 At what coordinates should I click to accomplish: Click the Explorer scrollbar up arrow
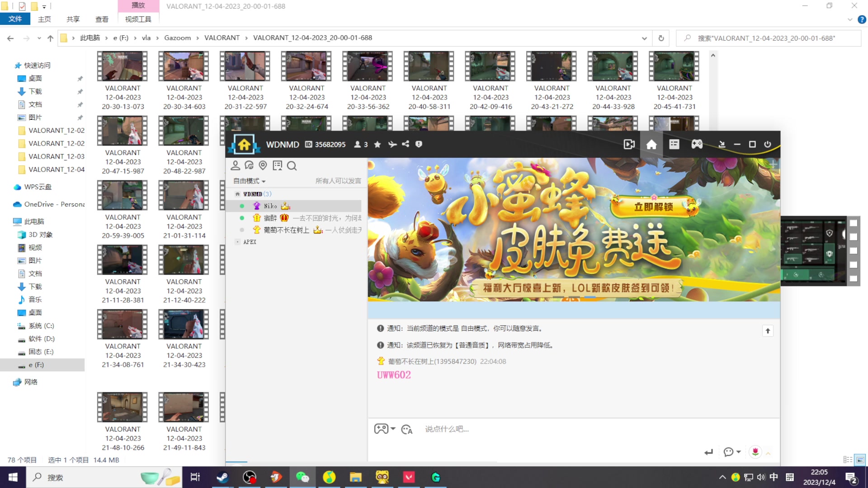(713, 55)
